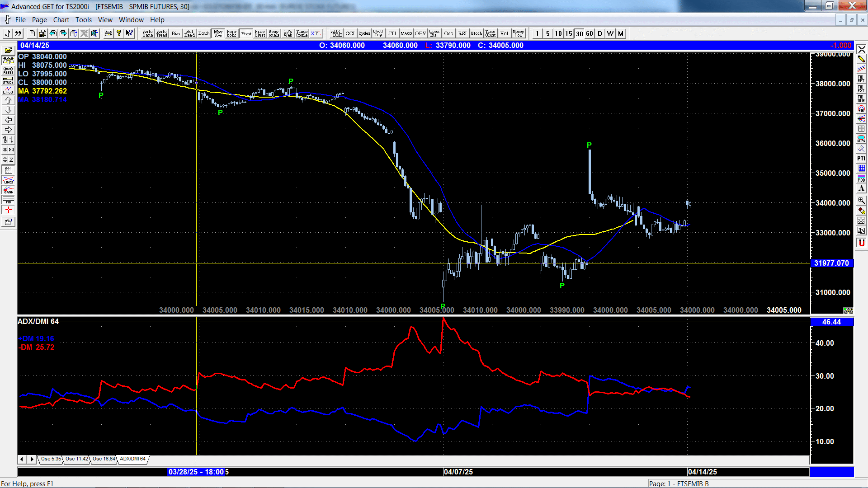This screenshot has width=868, height=488.
Task: Click the new blank page icon
Action: tap(32, 33)
